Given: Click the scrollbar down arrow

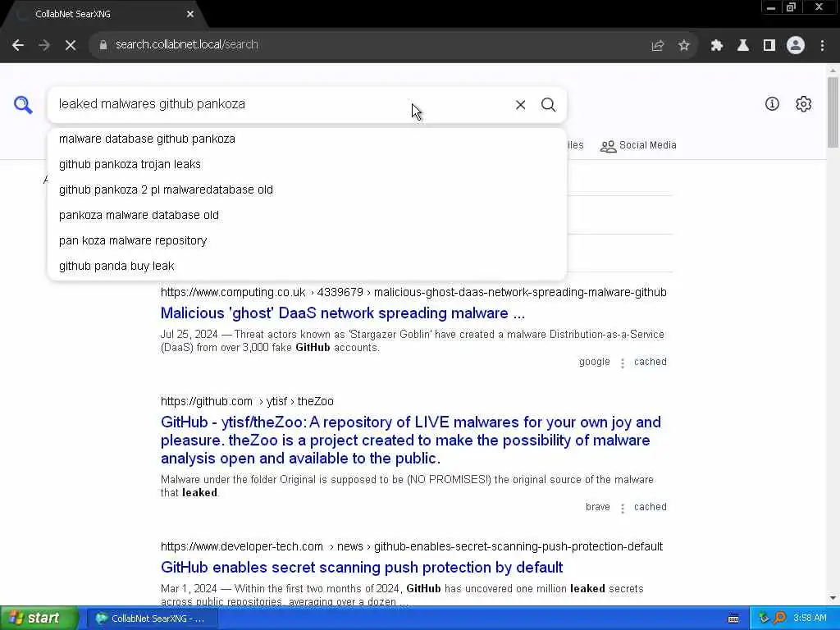Looking at the screenshot, I should pos(833,598).
